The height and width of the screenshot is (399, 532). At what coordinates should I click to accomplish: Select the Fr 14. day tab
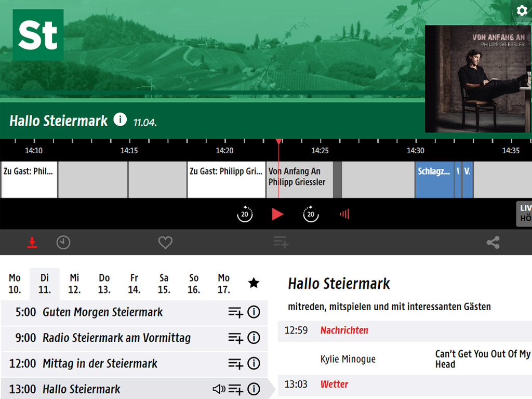pos(134,284)
